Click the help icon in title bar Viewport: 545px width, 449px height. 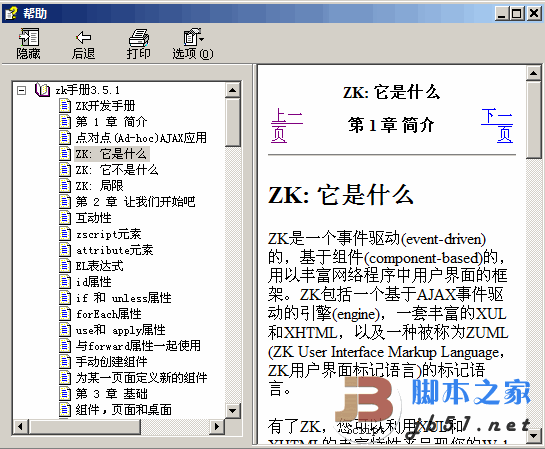coord(11,13)
